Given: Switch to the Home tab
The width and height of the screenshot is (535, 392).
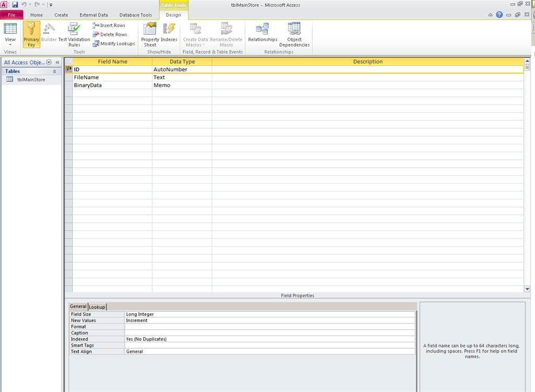Looking at the screenshot, I should (37, 15).
